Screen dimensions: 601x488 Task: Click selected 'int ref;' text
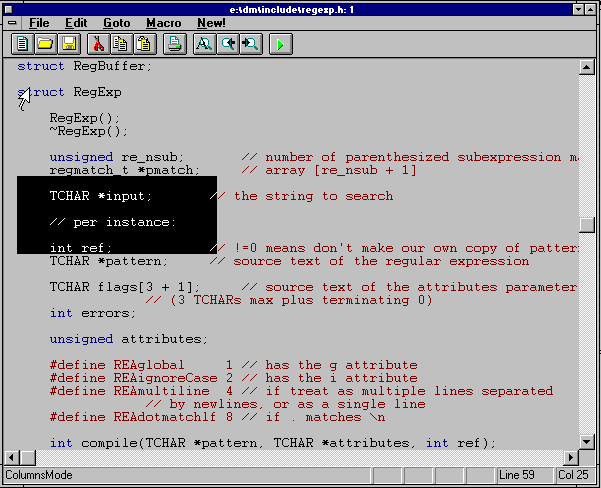pyautogui.click(x=80, y=248)
